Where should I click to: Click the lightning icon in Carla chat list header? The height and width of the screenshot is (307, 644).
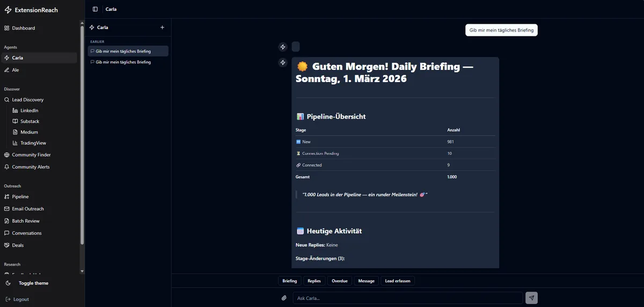(x=92, y=27)
